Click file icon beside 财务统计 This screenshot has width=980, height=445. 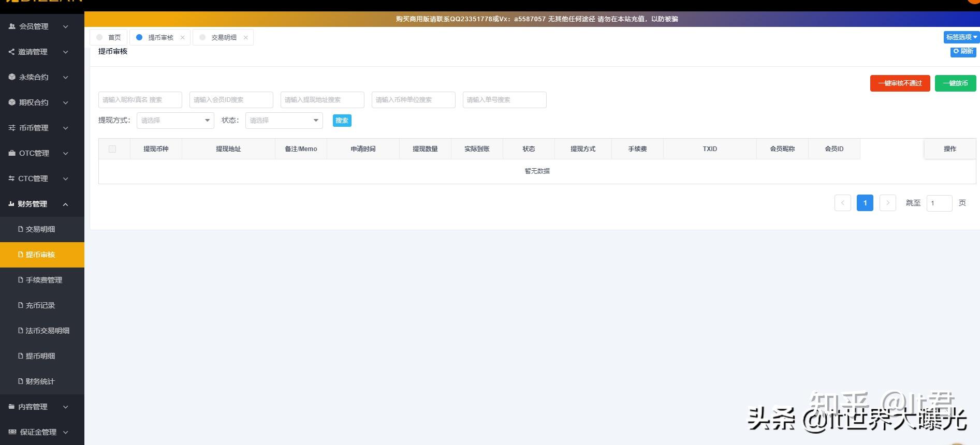point(21,381)
